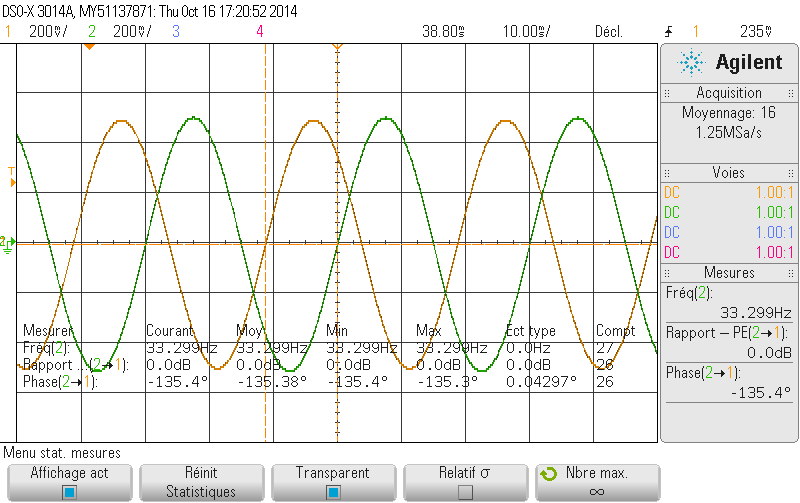This screenshot has height=503, width=800.
Task: Open the channel 2 200 mV scale
Action: tap(132, 31)
